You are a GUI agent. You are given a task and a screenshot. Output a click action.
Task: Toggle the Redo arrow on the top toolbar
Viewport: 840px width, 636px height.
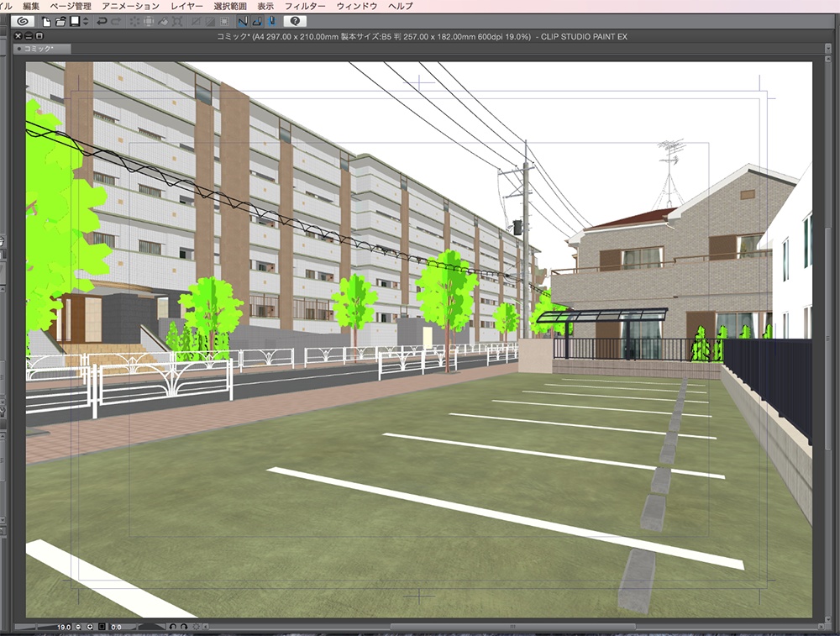115,21
